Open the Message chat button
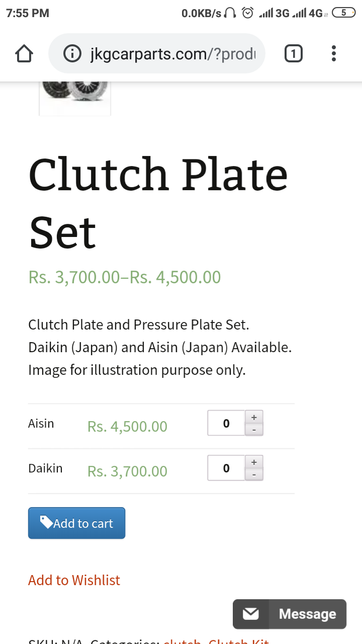Viewport: 362px width, 644px height. tap(290, 614)
